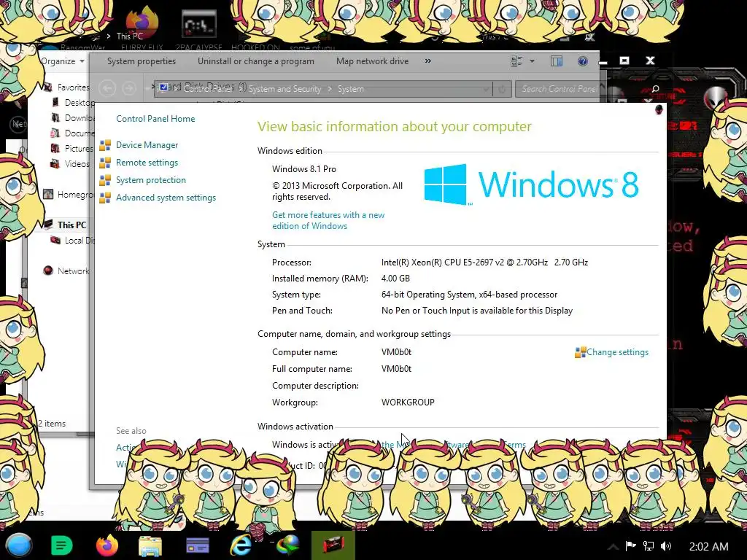Click the Homegroup icon in sidebar
747x560 pixels.
coord(47,194)
